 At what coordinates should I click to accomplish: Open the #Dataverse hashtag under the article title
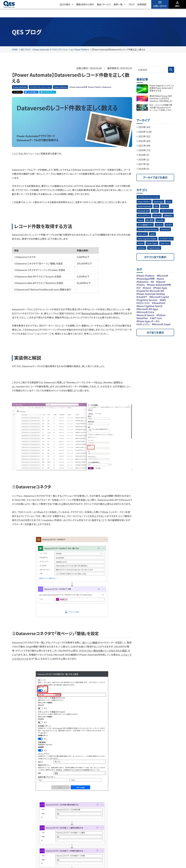pyautogui.click(x=107, y=87)
